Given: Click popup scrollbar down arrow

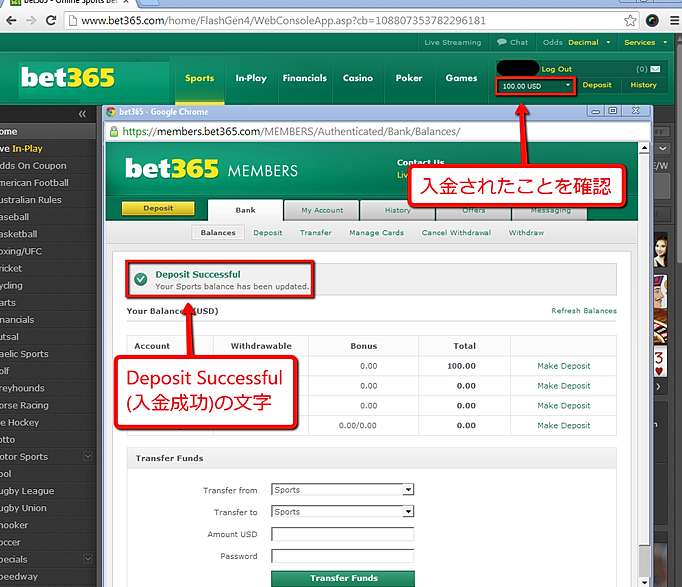Looking at the screenshot, I should [x=644, y=582].
